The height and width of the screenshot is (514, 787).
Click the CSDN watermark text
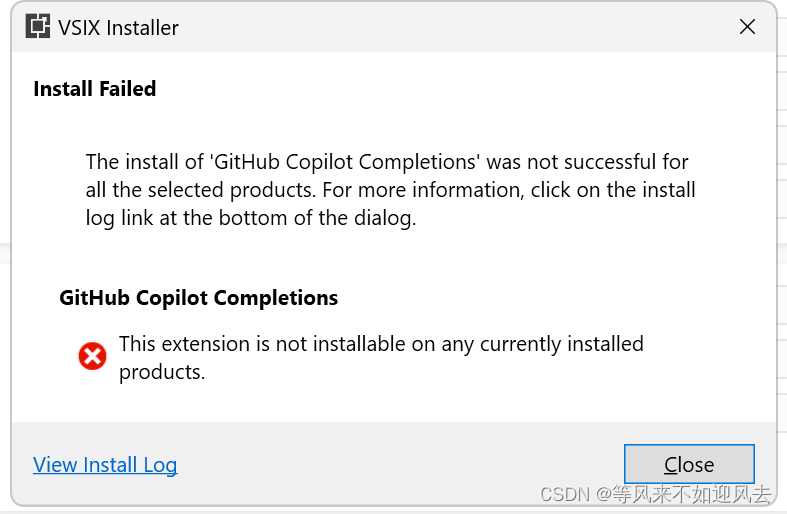tap(655, 494)
